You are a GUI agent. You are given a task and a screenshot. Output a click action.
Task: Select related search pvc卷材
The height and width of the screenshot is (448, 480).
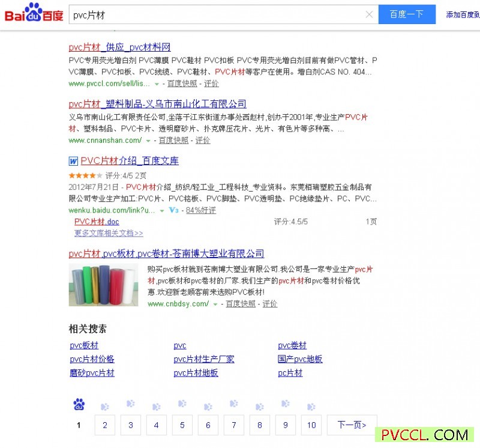[292, 346]
